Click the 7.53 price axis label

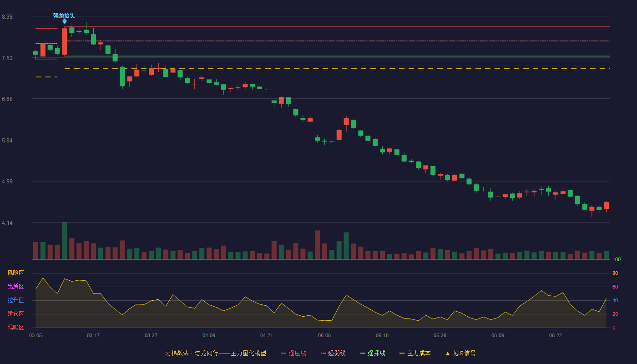point(7,58)
